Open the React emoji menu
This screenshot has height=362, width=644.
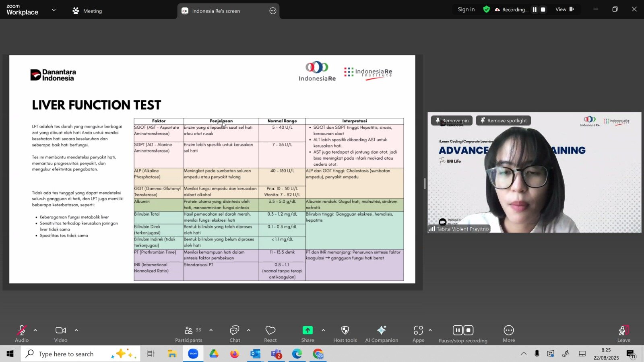270,334
